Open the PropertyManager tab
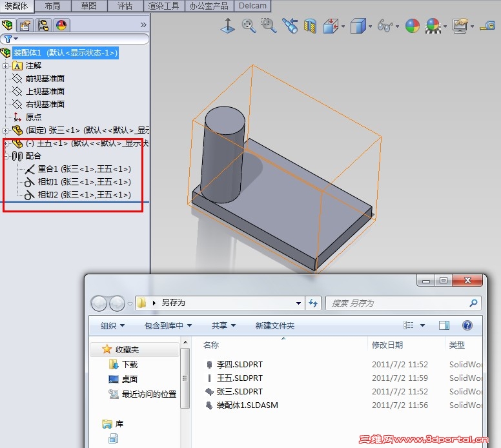 click(x=25, y=25)
